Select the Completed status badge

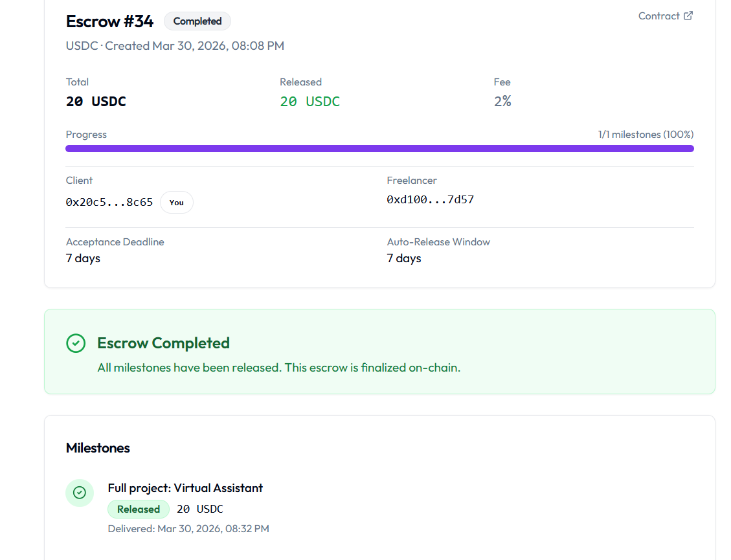click(x=197, y=21)
